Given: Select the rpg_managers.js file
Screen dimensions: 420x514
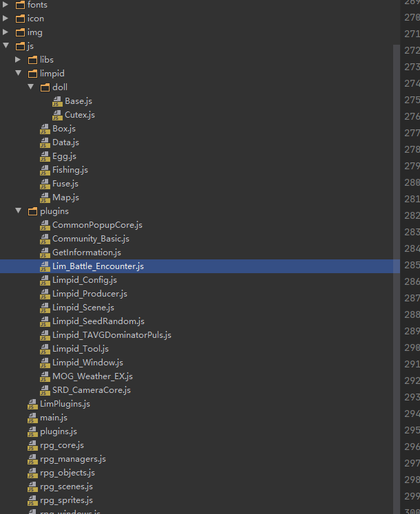Looking at the screenshot, I should [x=73, y=459].
